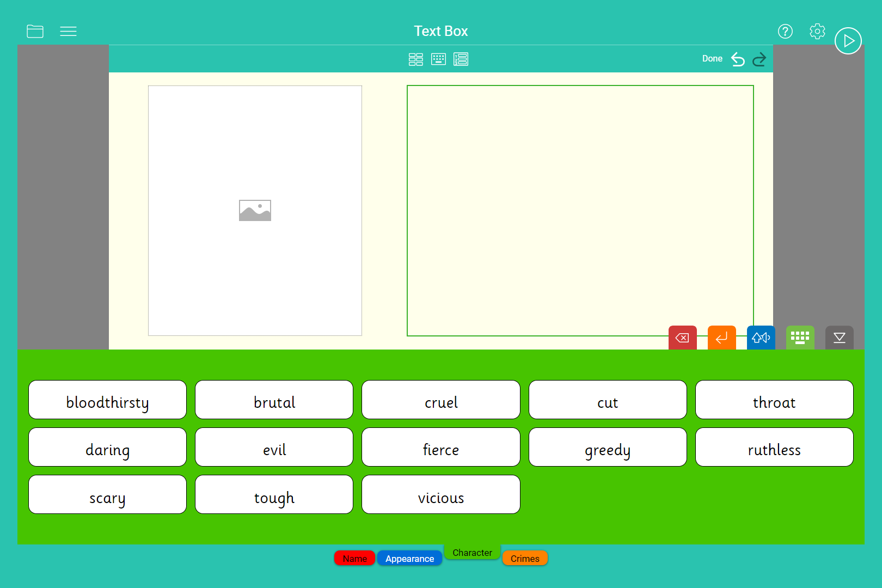Viewport: 882px width, 588px height.
Task: Click the image placeholder box
Action: pyautogui.click(x=255, y=210)
